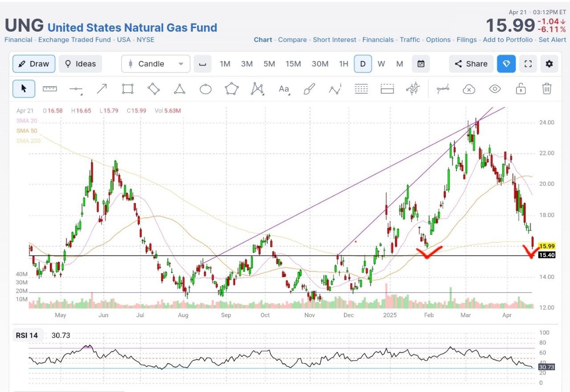The image size is (570, 392).
Task: Select the ellipse drawing tool
Action: point(205,88)
